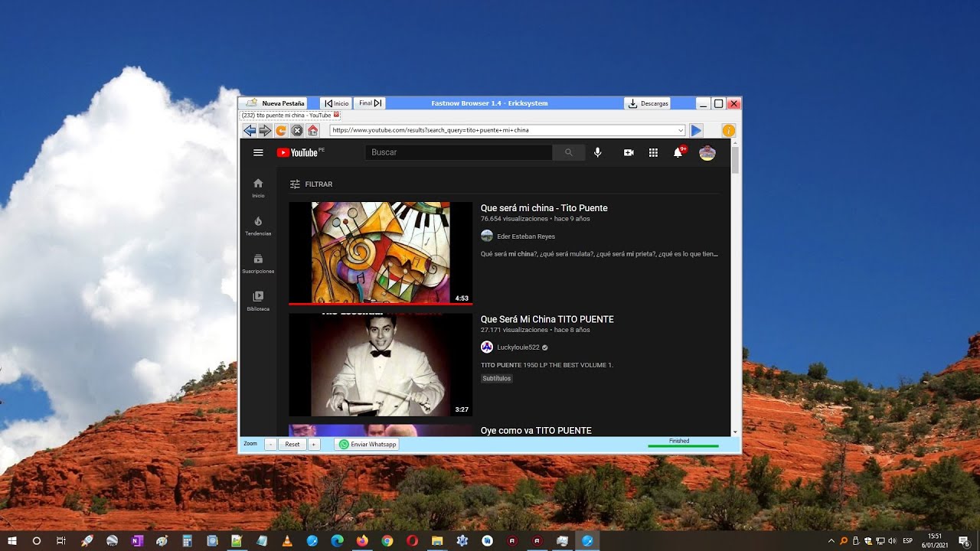Image resolution: width=980 pixels, height=551 pixels.
Task: Click the page vertical scrollbar thumb
Action: (x=735, y=161)
